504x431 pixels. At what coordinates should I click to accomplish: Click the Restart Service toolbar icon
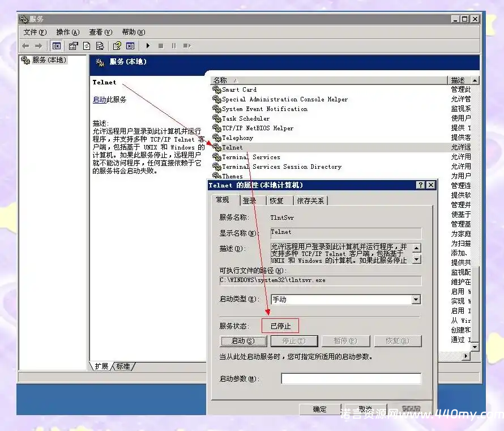pyautogui.click(x=187, y=46)
